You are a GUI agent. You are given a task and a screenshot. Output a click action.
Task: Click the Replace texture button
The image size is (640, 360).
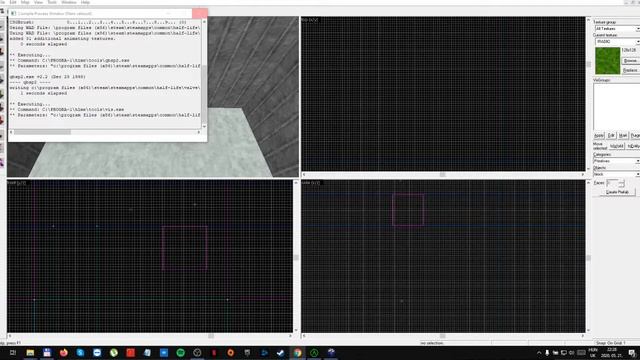coord(631,70)
